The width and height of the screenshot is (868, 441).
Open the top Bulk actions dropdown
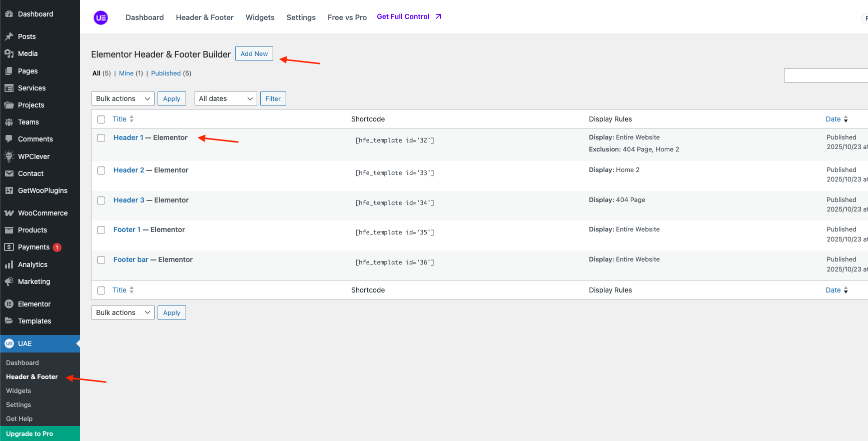(x=123, y=98)
